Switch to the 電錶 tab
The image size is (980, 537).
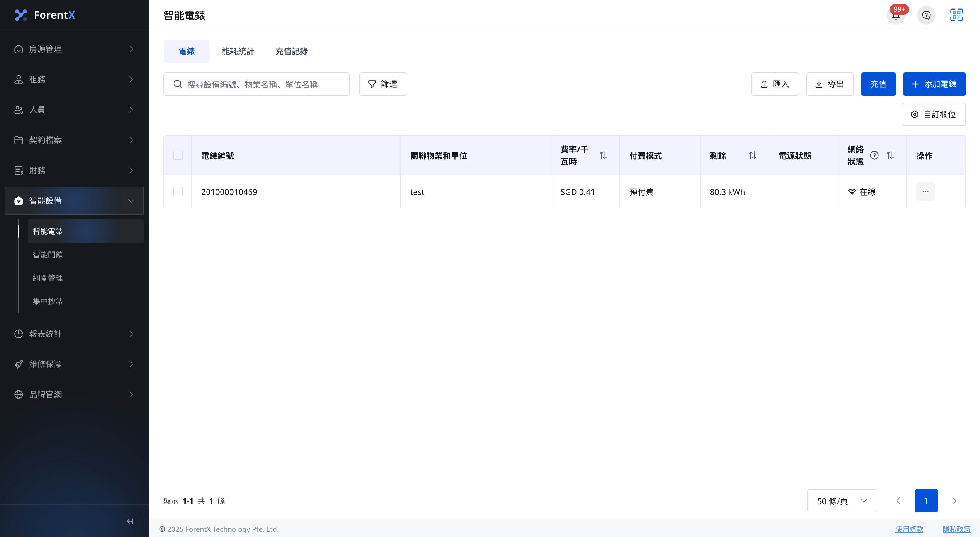click(x=186, y=51)
